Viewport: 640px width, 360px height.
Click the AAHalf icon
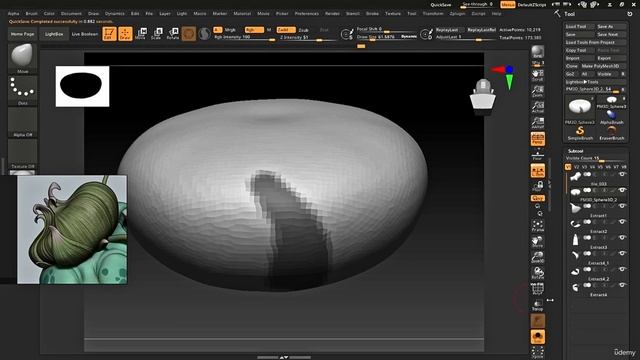click(x=538, y=122)
